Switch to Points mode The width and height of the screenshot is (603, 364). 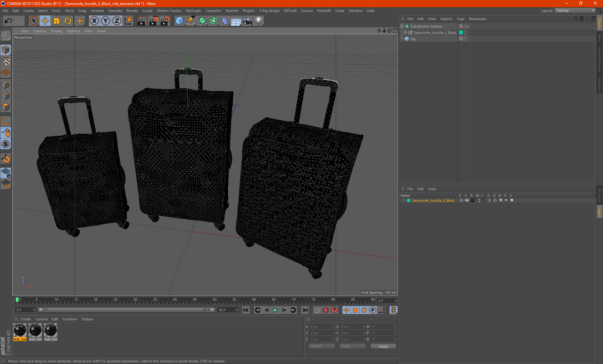click(6, 84)
